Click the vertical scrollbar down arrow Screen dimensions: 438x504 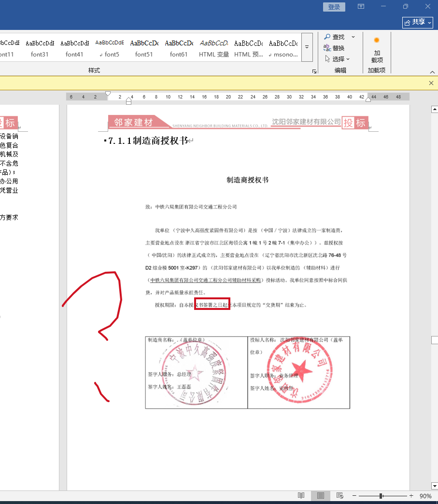coord(435,486)
